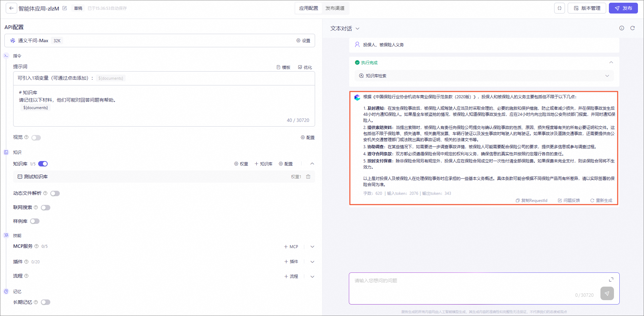The width and height of the screenshot is (644, 316).
Task: Click help icon next to 动态文件解析
Action: 45,193
